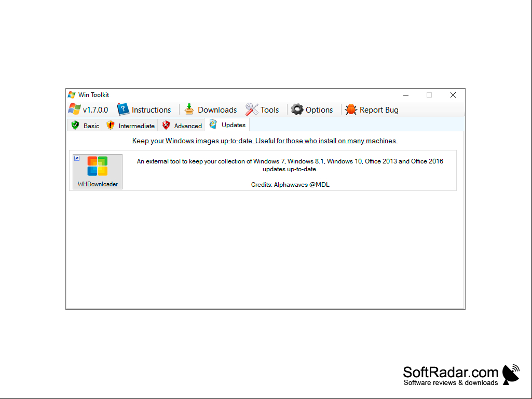The width and height of the screenshot is (532, 399).
Task: Click 'Keep your Windows images up-to-date' heading
Action: tap(265, 141)
